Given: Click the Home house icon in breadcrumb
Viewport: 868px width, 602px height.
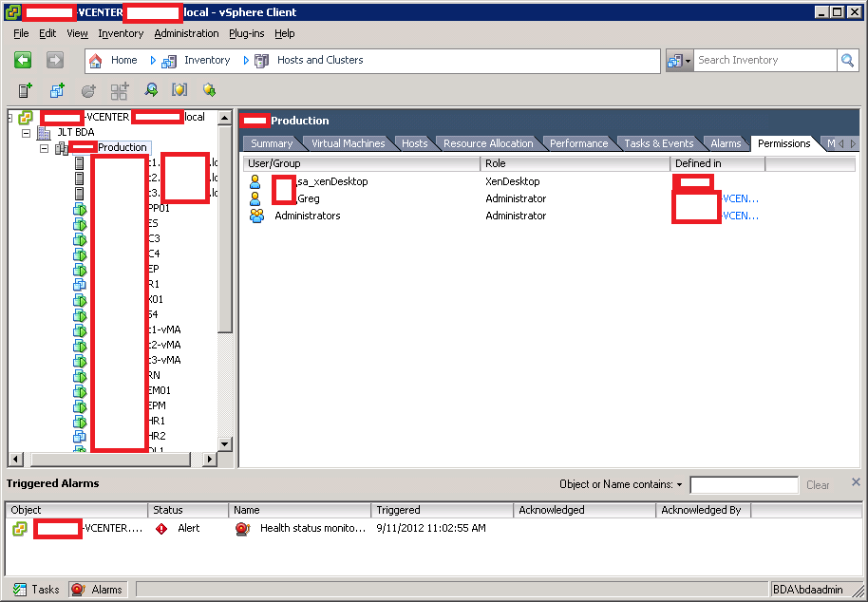Looking at the screenshot, I should tap(96, 61).
